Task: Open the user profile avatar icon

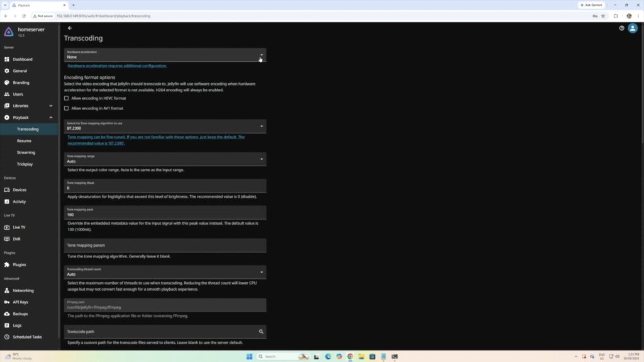Action: point(633,28)
